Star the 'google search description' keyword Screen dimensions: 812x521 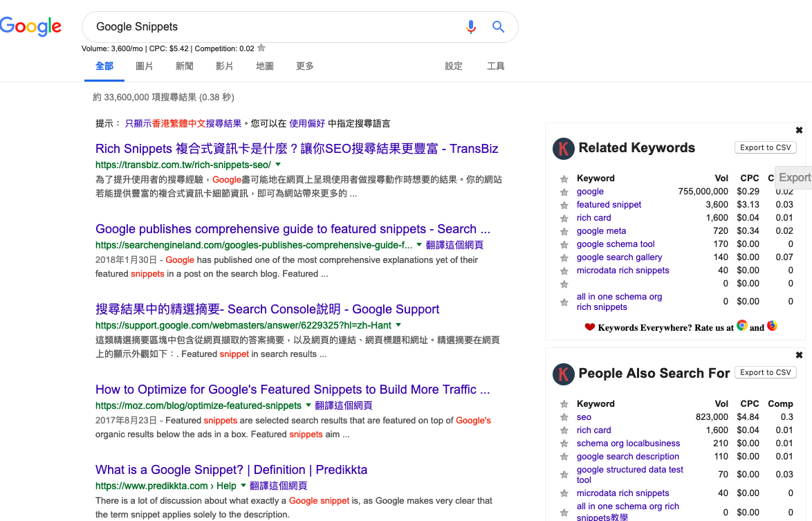564,457
